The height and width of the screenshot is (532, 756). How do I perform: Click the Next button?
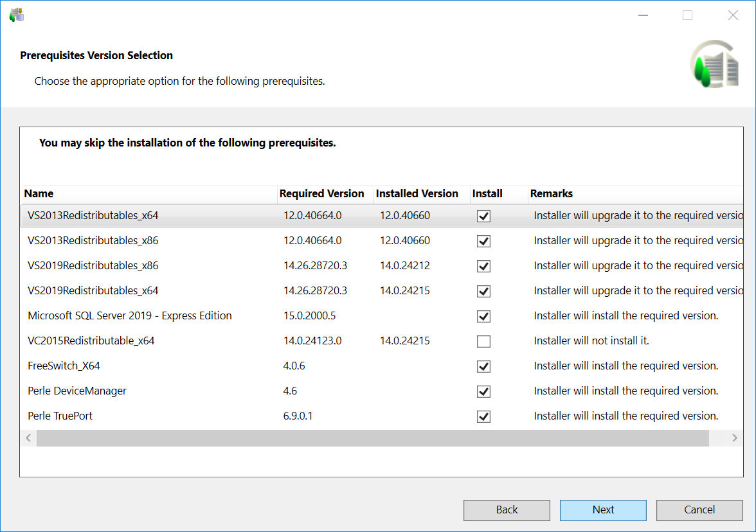603,510
